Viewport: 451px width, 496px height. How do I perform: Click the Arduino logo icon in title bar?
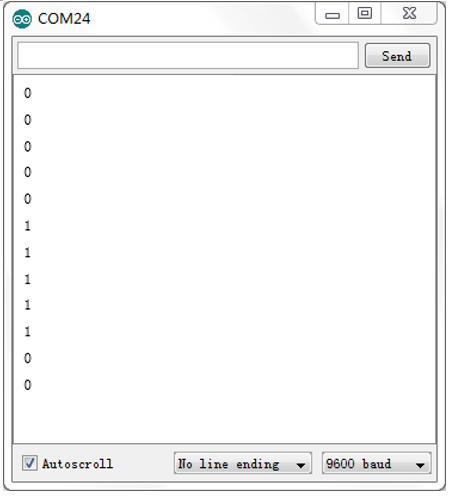(22, 19)
